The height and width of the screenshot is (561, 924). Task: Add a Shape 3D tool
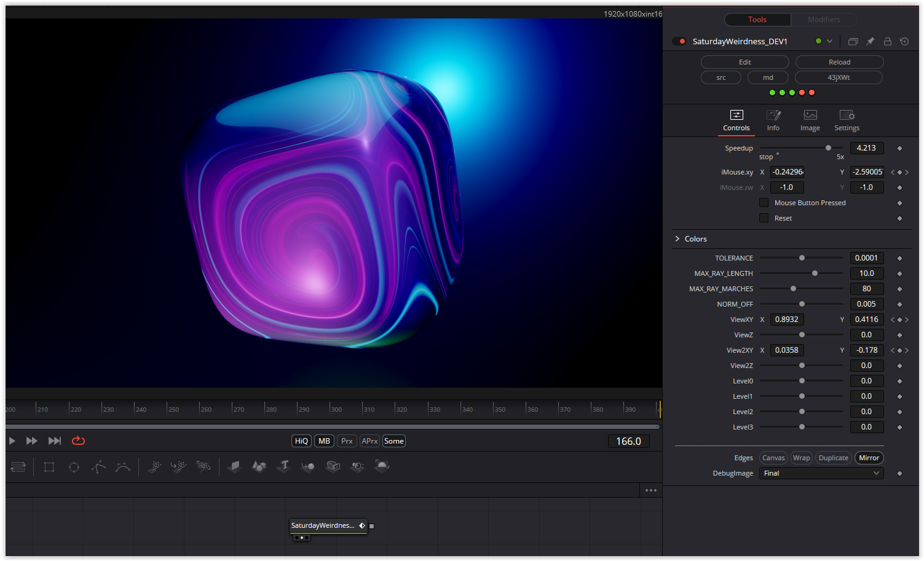click(x=259, y=467)
